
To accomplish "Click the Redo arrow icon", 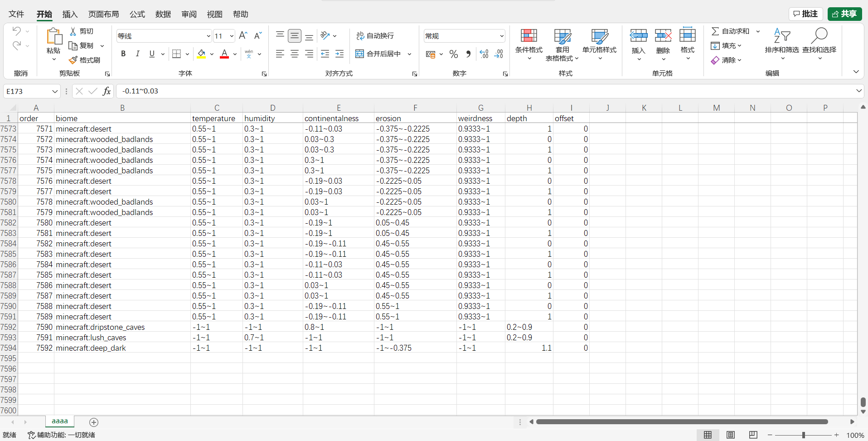I will (17, 46).
